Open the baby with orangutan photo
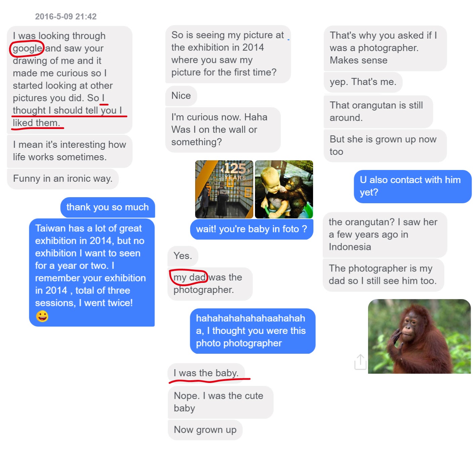The height and width of the screenshot is (476, 476). pyautogui.click(x=284, y=189)
